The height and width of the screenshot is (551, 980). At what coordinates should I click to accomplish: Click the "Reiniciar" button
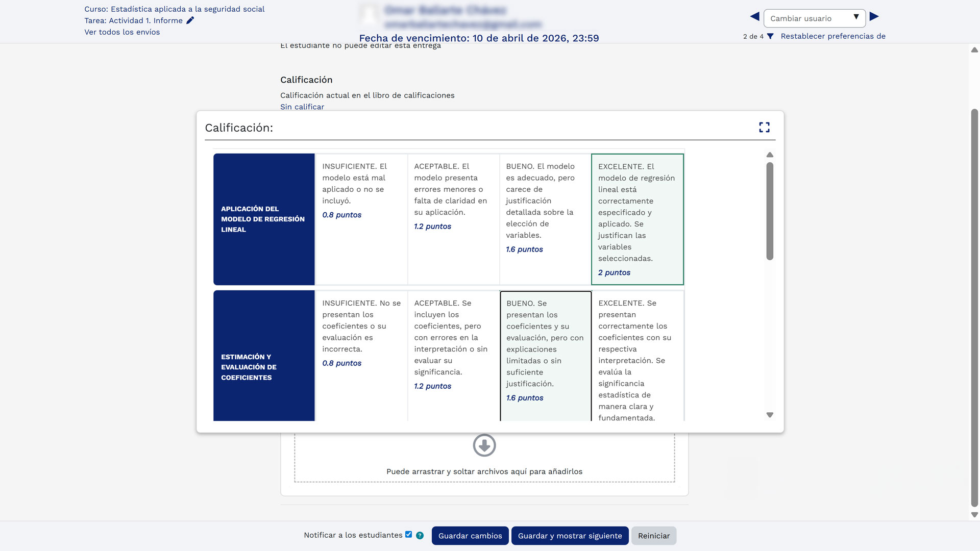[654, 536]
